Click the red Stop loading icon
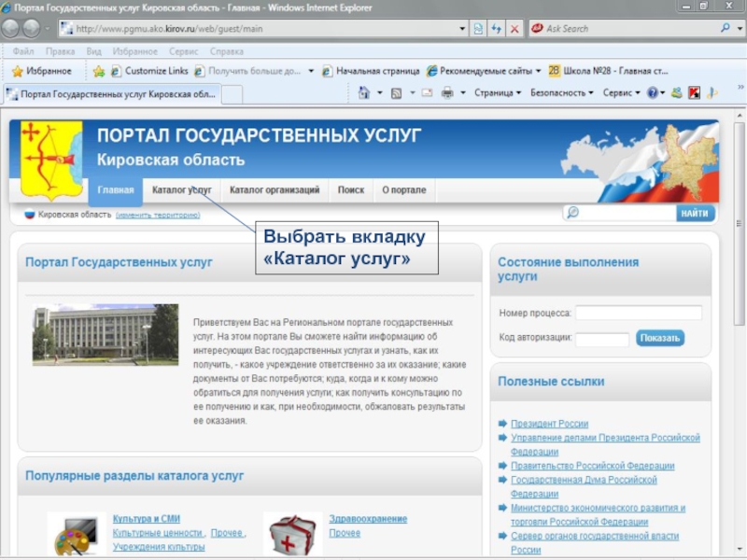The height and width of the screenshot is (560, 747). [x=514, y=29]
